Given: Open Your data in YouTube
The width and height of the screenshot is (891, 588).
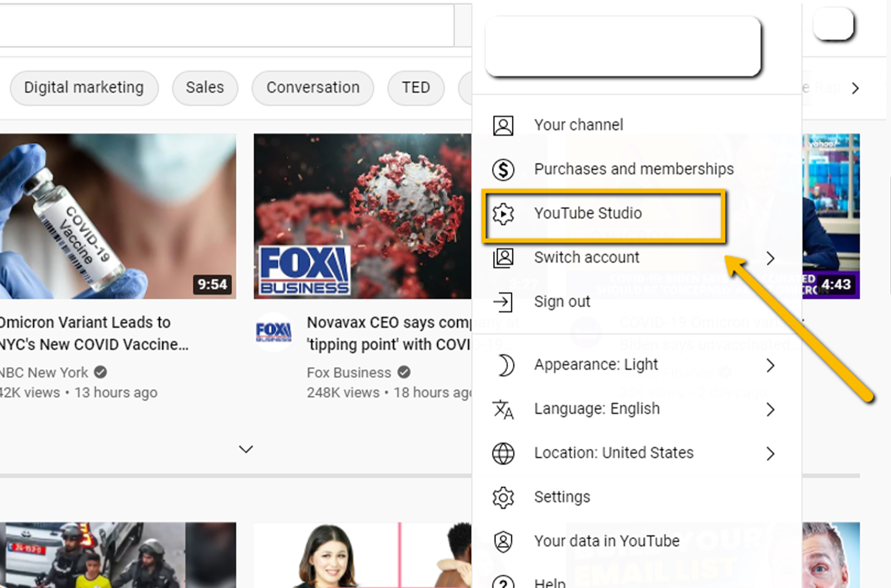Looking at the screenshot, I should (637, 541).
